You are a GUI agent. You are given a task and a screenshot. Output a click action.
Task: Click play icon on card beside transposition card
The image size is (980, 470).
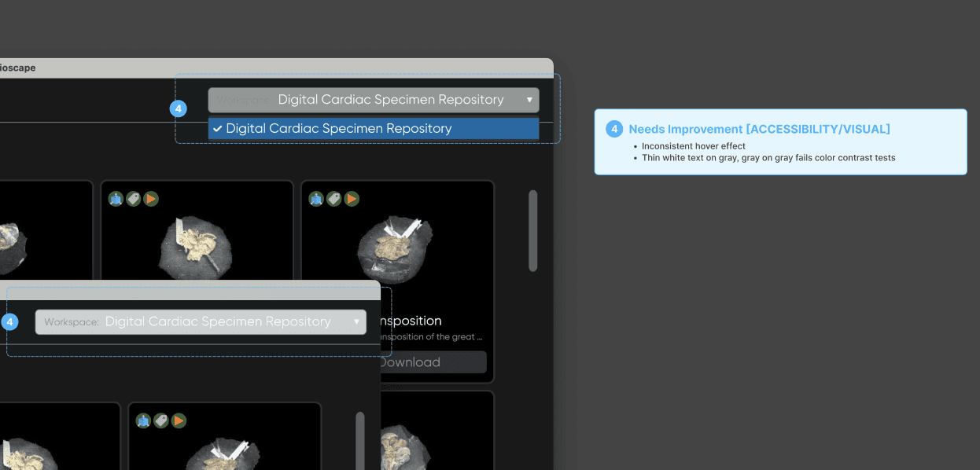coord(151,199)
